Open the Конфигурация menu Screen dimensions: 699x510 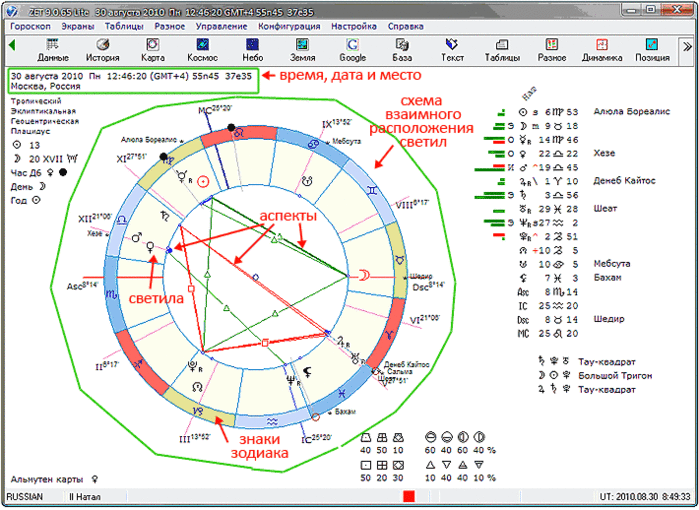click(x=289, y=26)
